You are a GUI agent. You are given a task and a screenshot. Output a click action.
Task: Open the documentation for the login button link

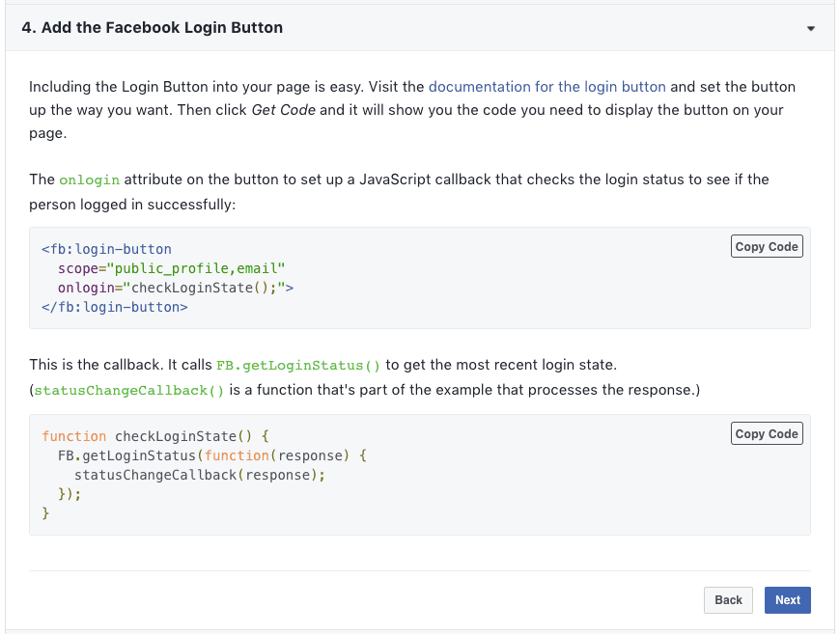pyautogui.click(x=546, y=87)
